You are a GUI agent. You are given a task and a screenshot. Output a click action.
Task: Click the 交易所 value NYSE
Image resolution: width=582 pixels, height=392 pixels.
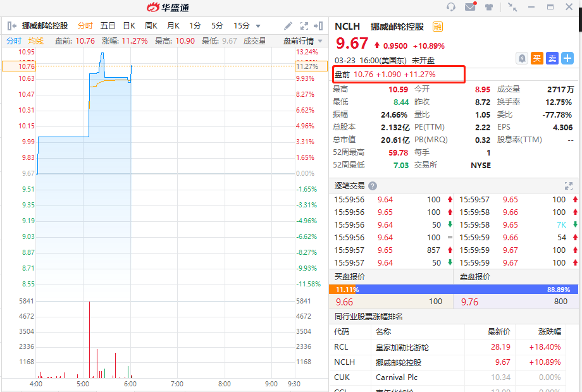coord(481,165)
